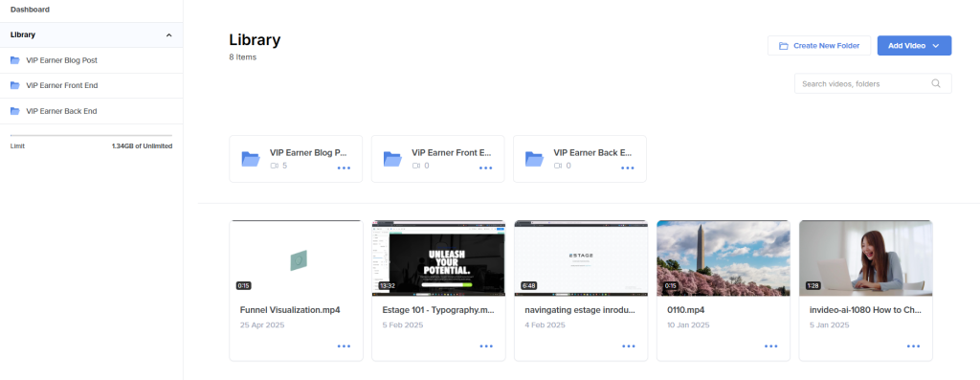Open ViP Earner Front End in sidebar

(x=91, y=85)
